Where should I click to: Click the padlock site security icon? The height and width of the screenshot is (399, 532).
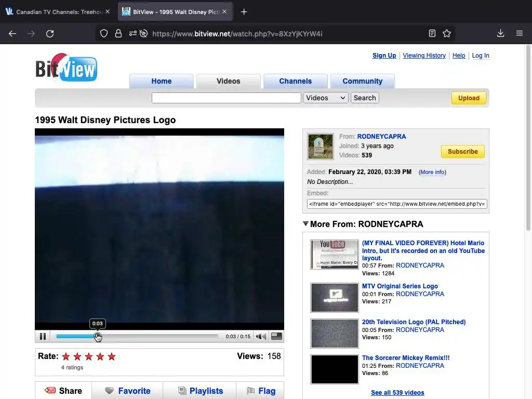118,34
